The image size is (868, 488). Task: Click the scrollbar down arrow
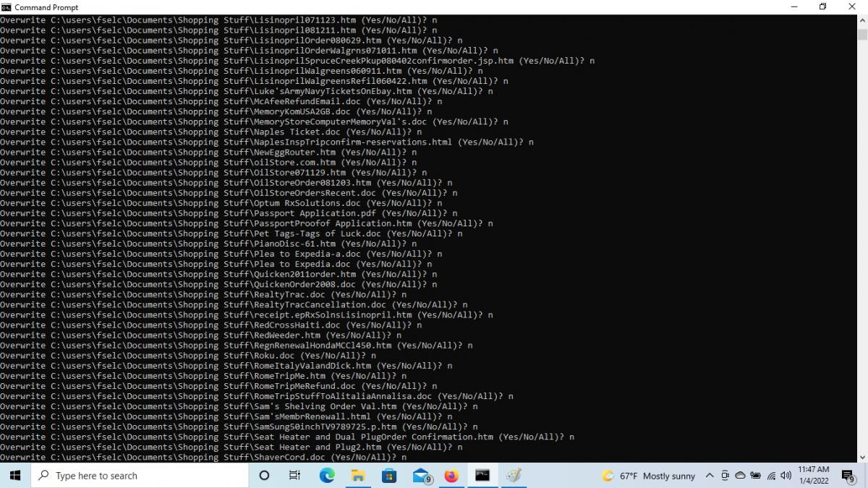pyautogui.click(x=862, y=457)
